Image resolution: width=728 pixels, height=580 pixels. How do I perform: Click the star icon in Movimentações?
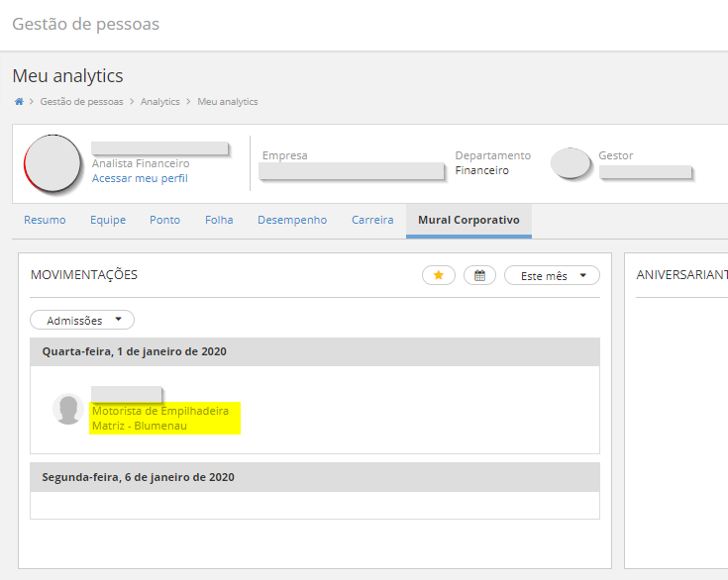(439, 276)
